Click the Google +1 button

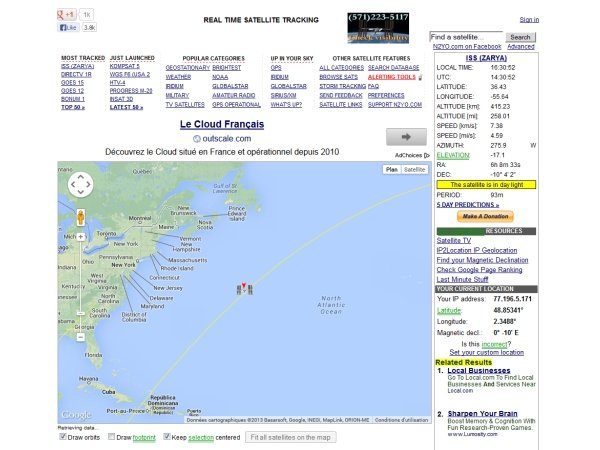tap(67, 15)
